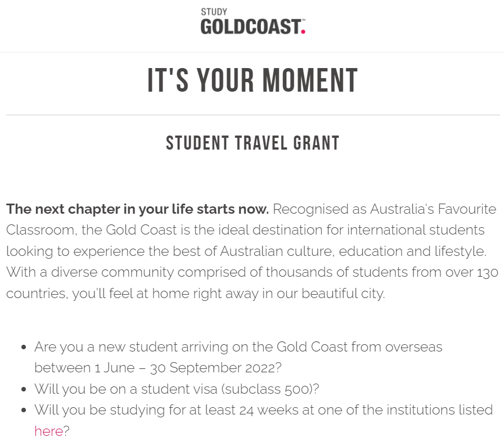Viewport: 504px width, 446px height.
Task: Click the third bullet point marker
Action: pyautogui.click(x=23, y=411)
